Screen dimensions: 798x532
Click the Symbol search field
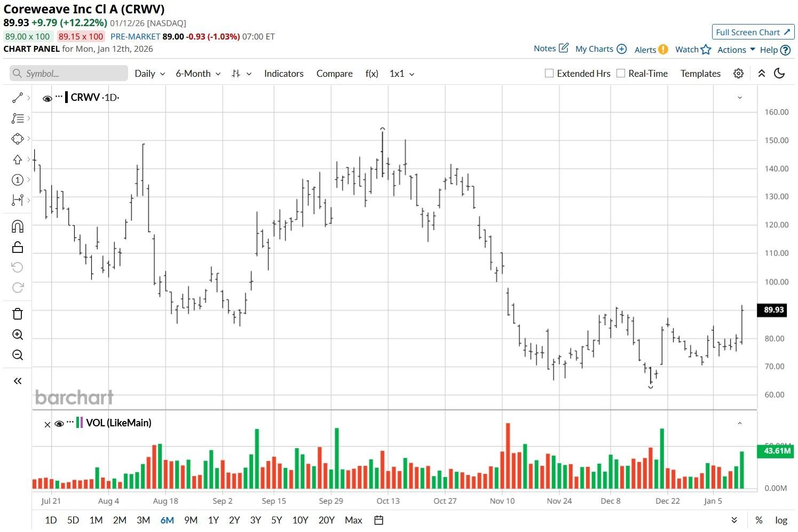click(69, 73)
